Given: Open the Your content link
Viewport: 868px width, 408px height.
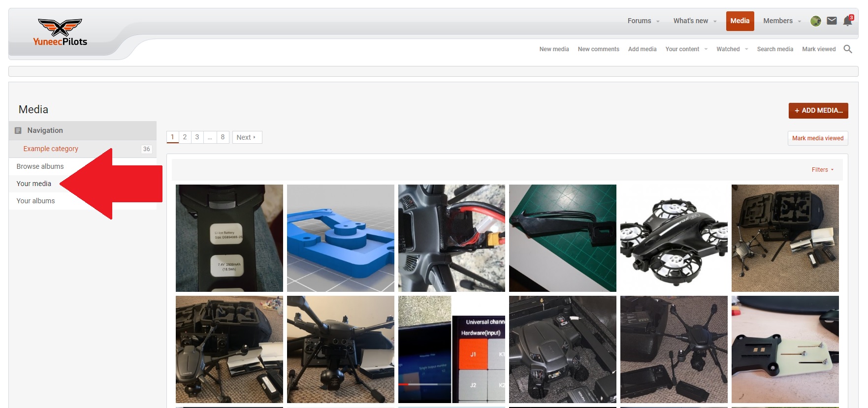Looking at the screenshot, I should tap(682, 49).
